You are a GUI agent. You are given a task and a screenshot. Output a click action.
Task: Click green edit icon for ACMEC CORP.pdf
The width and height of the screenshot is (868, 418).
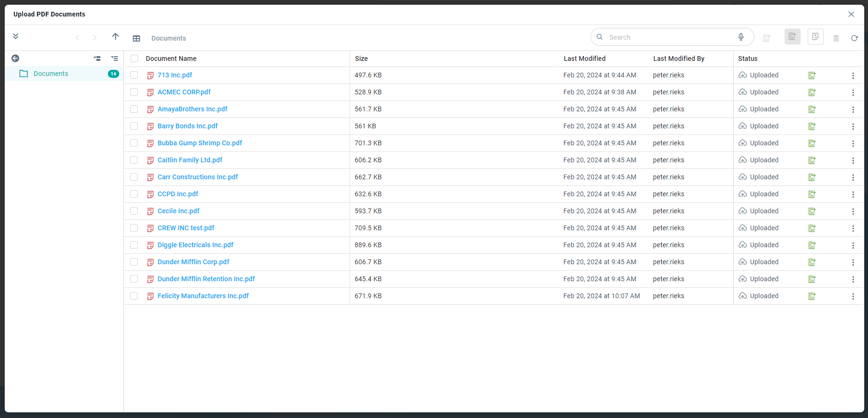811,92
